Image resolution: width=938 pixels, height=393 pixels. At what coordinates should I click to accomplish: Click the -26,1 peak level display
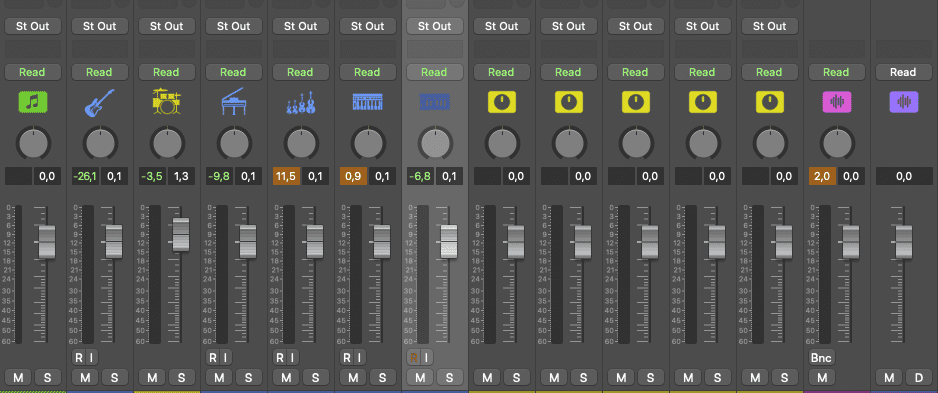click(x=86, y=176)
